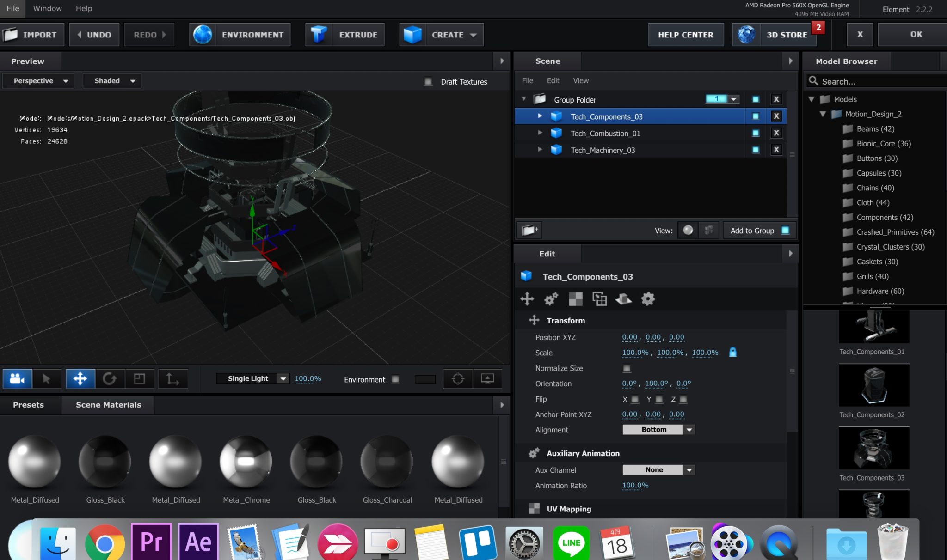947x560 pixels.
Task: Select the Gloss_Charcoal material thumbnail
Action: (387, 461)
